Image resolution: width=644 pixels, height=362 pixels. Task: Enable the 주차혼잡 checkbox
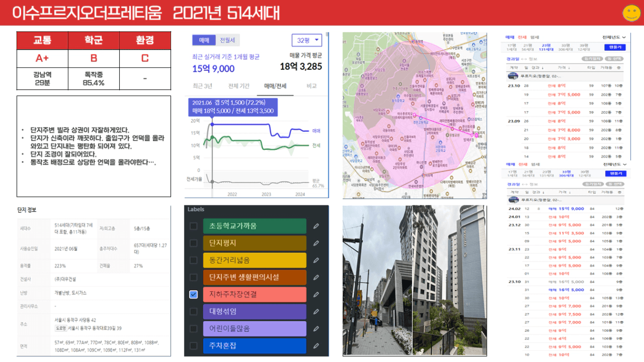[x=193, y=346]
